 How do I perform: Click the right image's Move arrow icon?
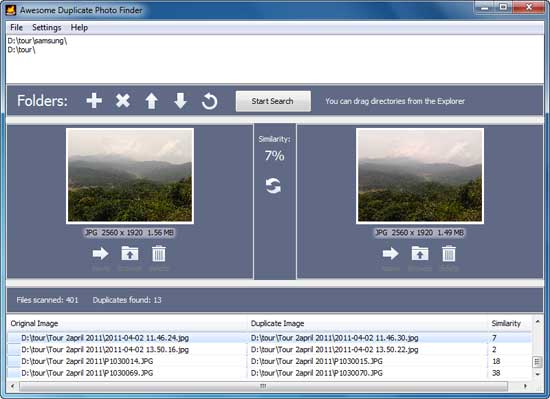pos(391,253)
